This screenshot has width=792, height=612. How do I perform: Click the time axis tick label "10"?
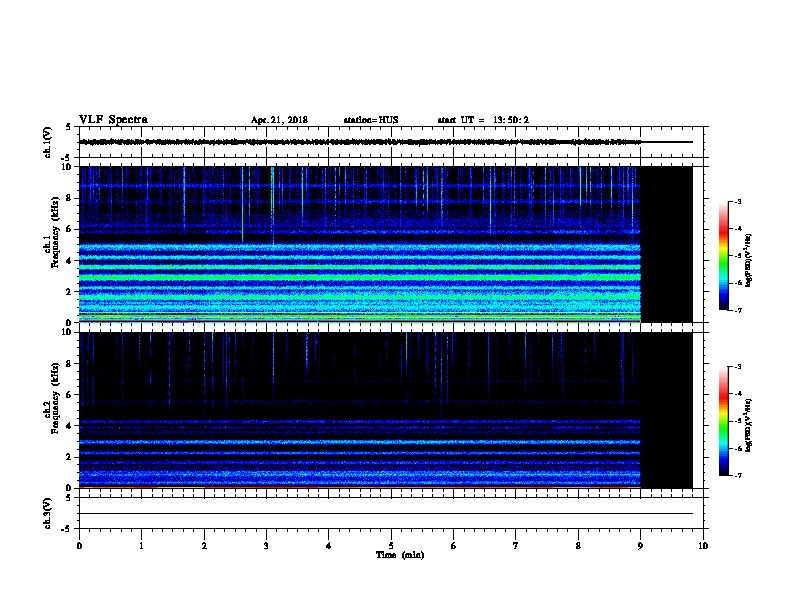[703, 545]
